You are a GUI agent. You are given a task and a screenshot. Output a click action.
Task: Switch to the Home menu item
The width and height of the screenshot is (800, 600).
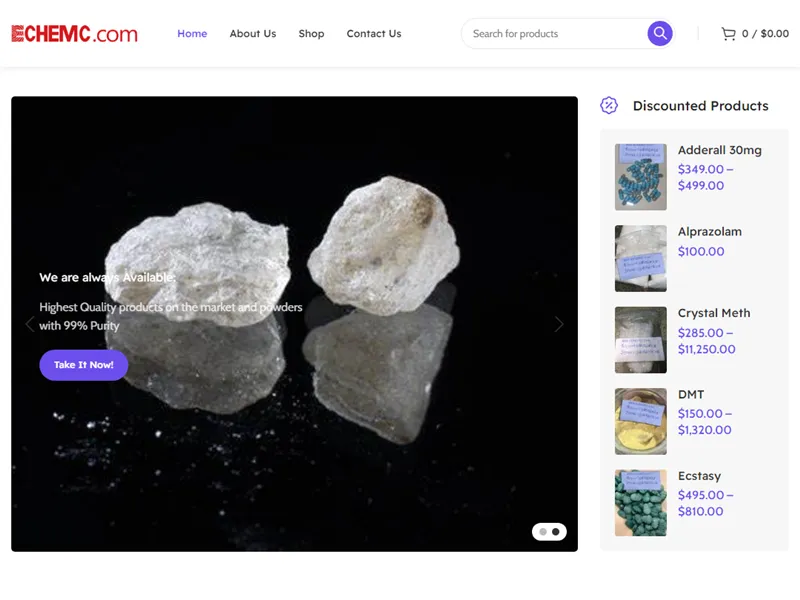[192, 33]
